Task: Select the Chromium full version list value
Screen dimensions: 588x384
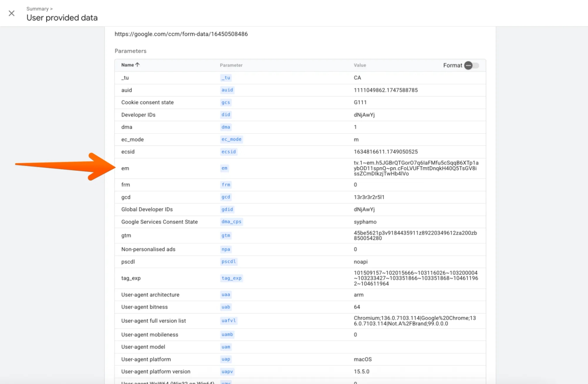Action: point(415,321)
